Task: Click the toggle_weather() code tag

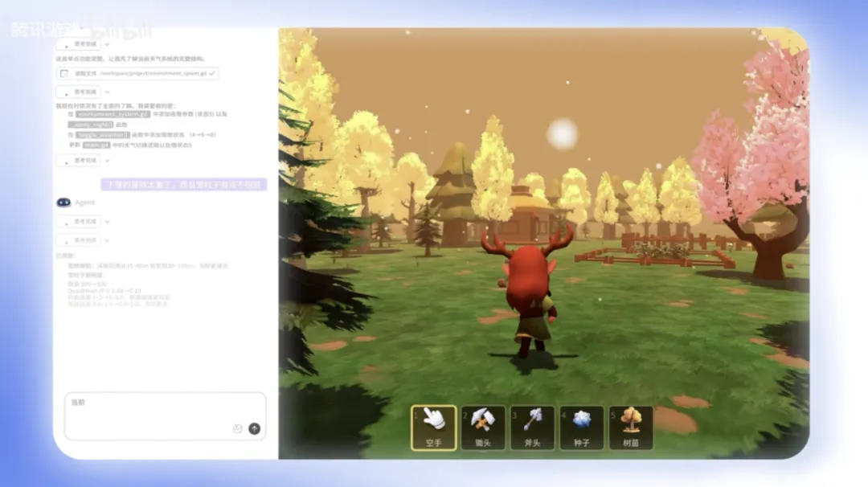Action: pyautogui.click(x=102, y=134)
